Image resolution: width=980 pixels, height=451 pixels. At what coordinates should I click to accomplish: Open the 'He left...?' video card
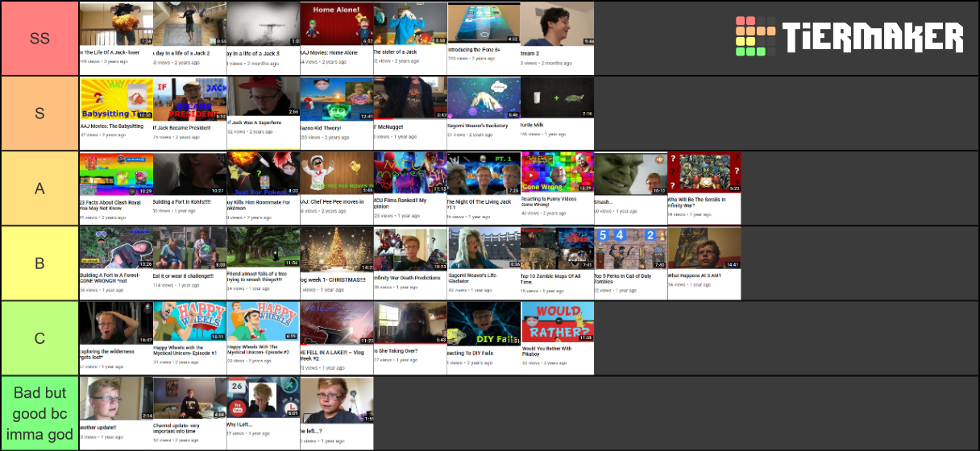point(337,413)
